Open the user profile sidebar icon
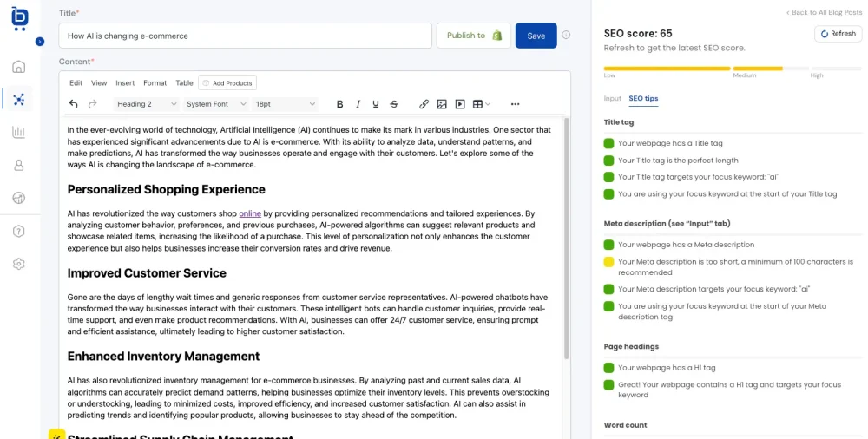Image resolution: width=868 pixels, height=439 pixels. coord(19,165)
